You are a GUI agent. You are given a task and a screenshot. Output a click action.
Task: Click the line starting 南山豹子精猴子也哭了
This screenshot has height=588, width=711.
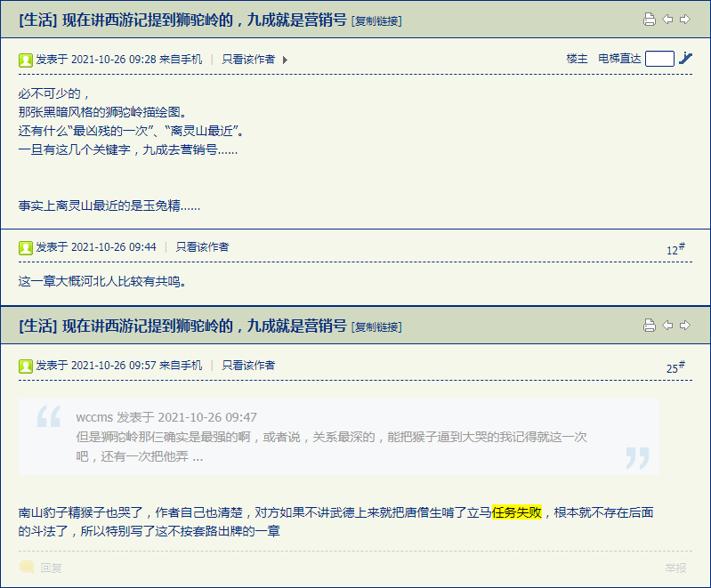point(335,512)
